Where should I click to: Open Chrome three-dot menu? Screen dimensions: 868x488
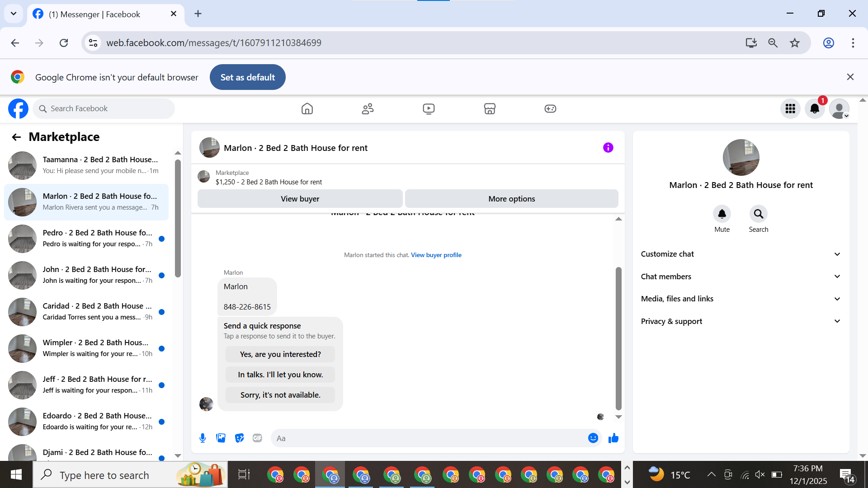pyautogui.click(x=853, y=43)
